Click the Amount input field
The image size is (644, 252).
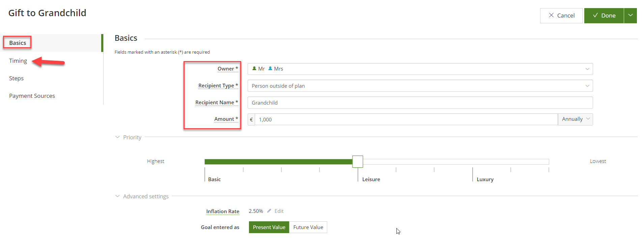[406, 119]
